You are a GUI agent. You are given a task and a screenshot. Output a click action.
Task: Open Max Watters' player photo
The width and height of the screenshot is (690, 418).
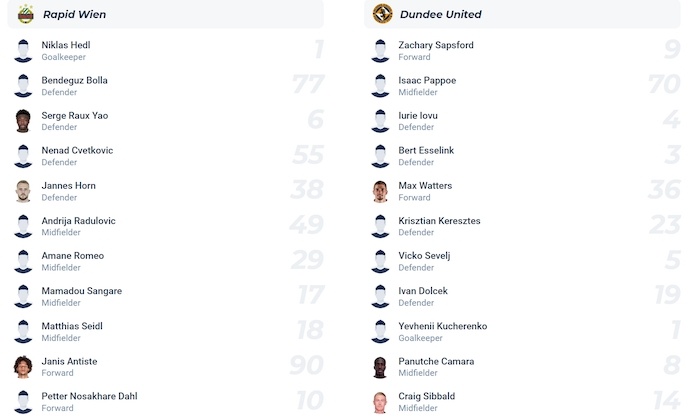pyautogui.click(x=380, y=191)
